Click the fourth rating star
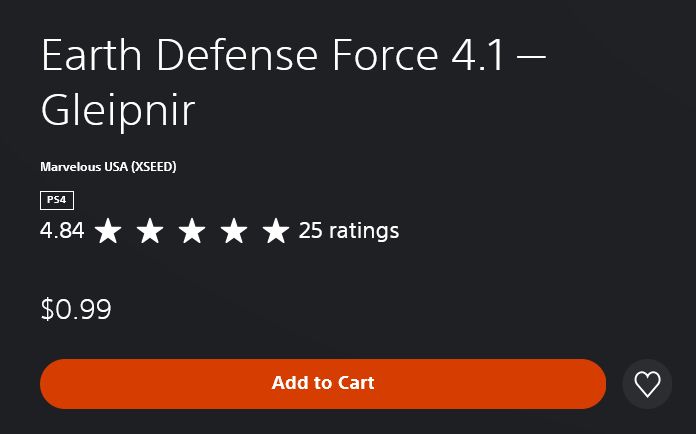The width and height of the screenshot is (696, 434). point(234,232)
